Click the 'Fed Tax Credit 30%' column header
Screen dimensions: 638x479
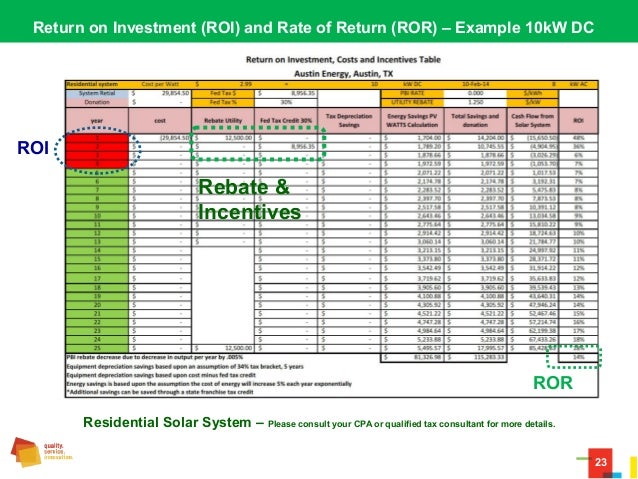(286, 120)
